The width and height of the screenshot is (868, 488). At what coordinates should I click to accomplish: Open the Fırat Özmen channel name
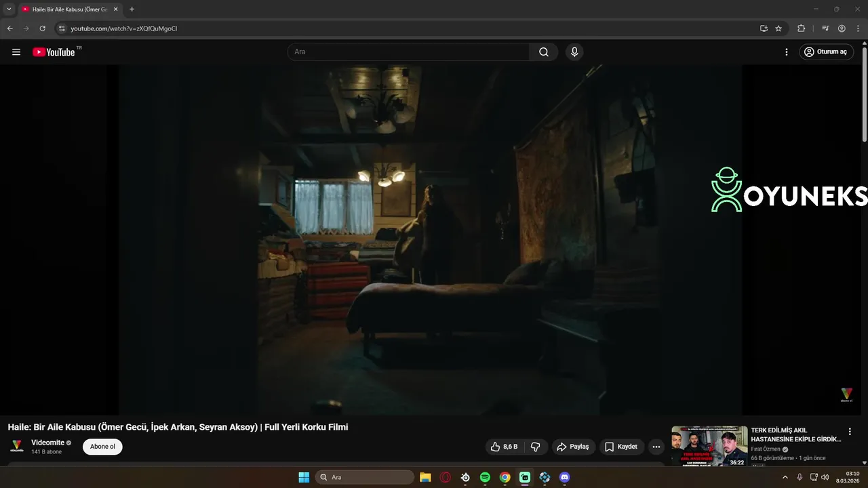tap(766, 449)
